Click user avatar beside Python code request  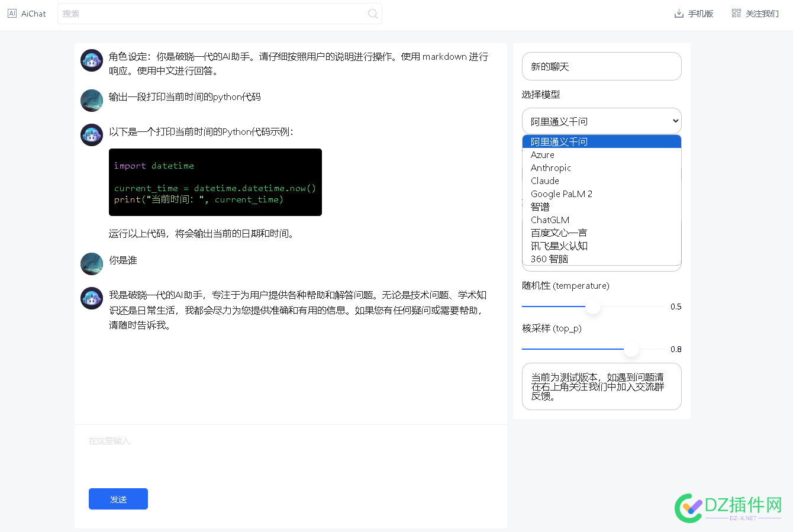[x=92, y=101]
